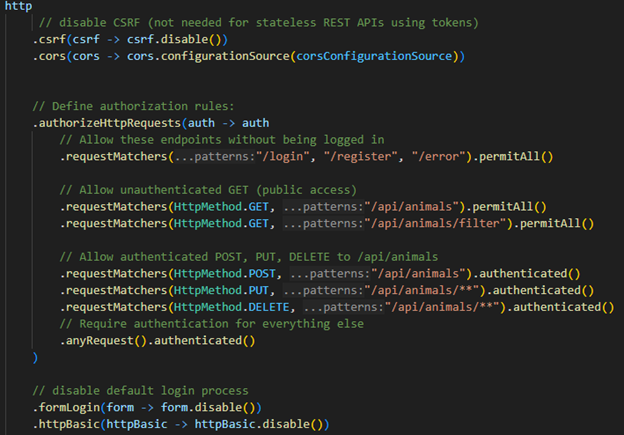This screenshot has height=435, width=624.
Task: Click '.authorizeHttpRequests' method name
Action: [x=107, y=123]
